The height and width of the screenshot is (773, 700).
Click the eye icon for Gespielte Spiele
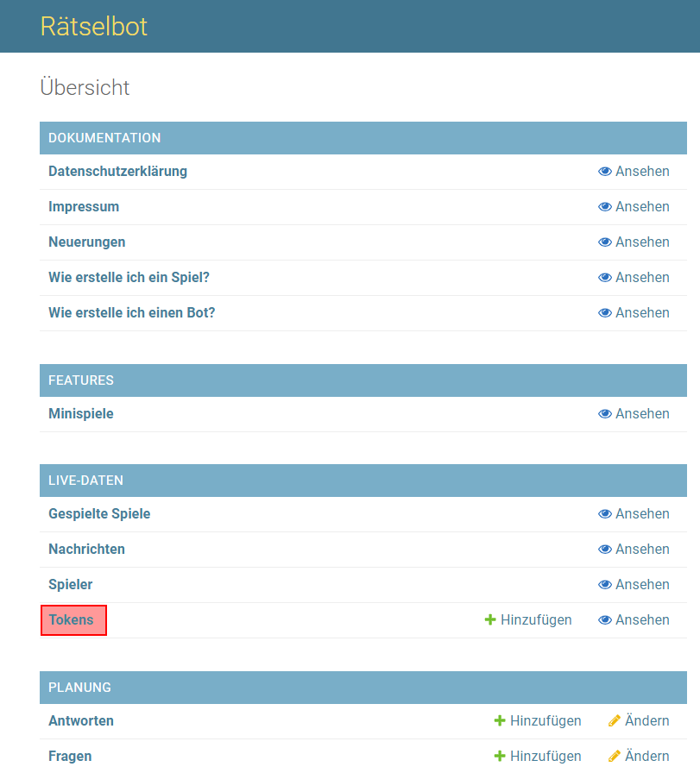(604, 514)
